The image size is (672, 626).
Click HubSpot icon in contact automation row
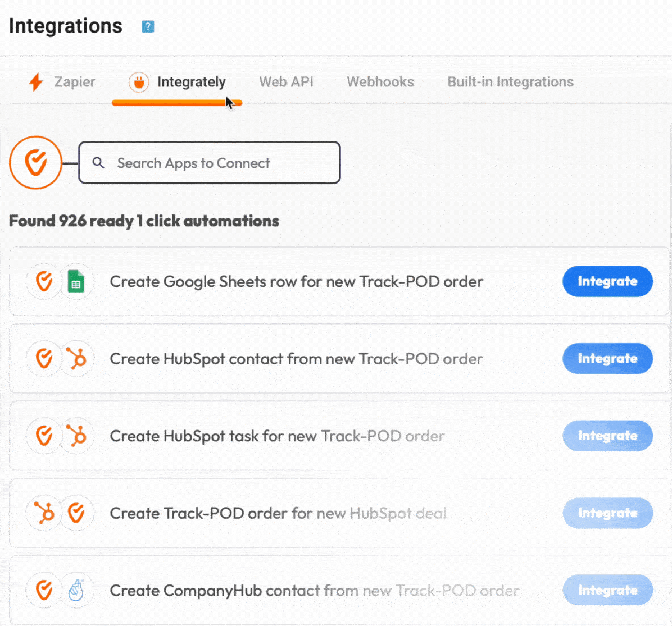coord(76,359)
